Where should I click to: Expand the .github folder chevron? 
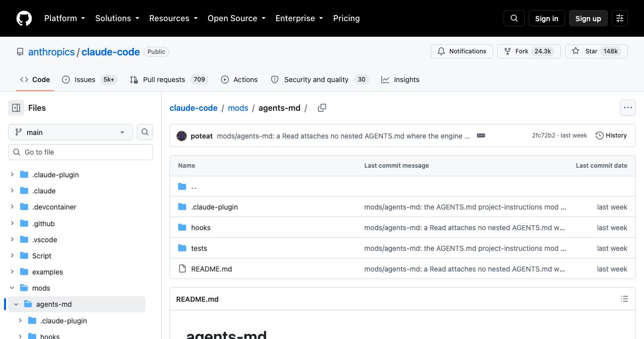tap(12, 223)
